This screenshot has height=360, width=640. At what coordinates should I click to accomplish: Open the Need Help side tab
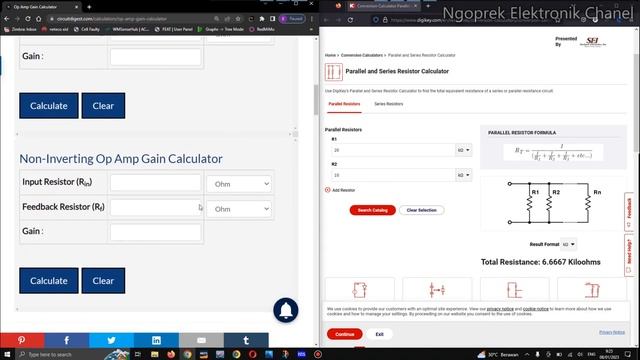[629, 255]
